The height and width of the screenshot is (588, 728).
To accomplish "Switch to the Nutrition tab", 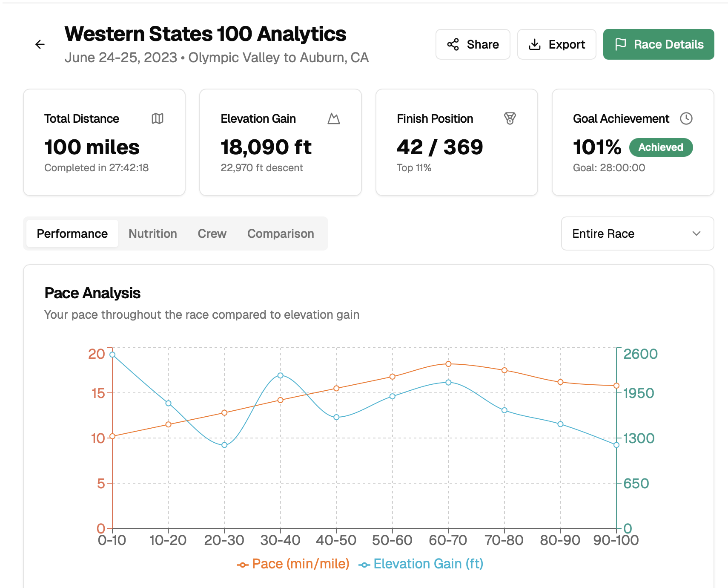I will point(152,233).
